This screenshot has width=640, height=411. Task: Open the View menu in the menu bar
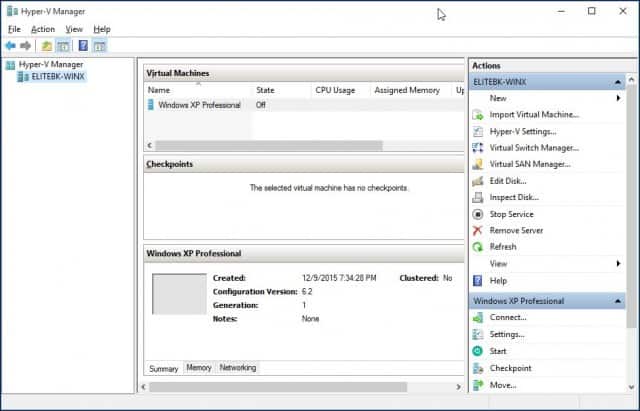tap(74, 29)
